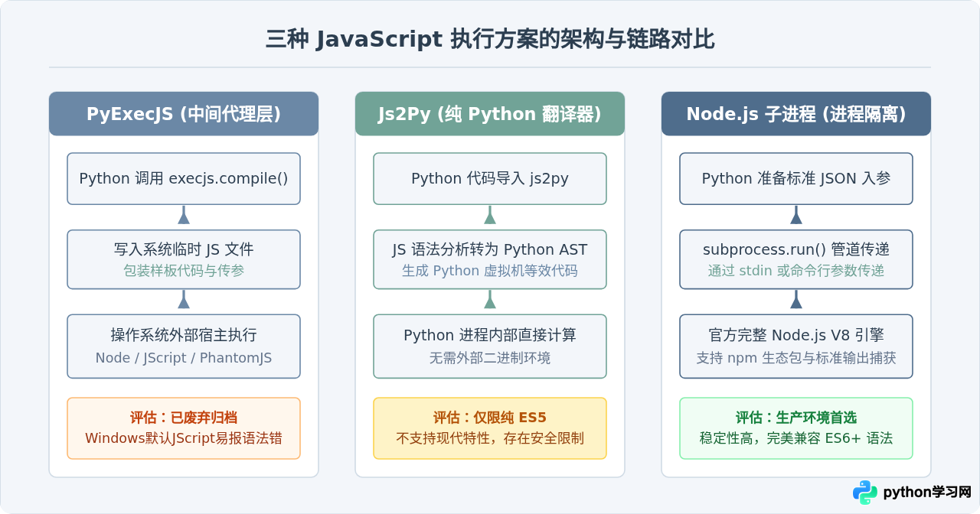Click the diagram title 三种 JavaScript 执行方案的架构与链路对比
This screenshot has width=980, height=514.
pyautogui.click(x=490, y=39)
